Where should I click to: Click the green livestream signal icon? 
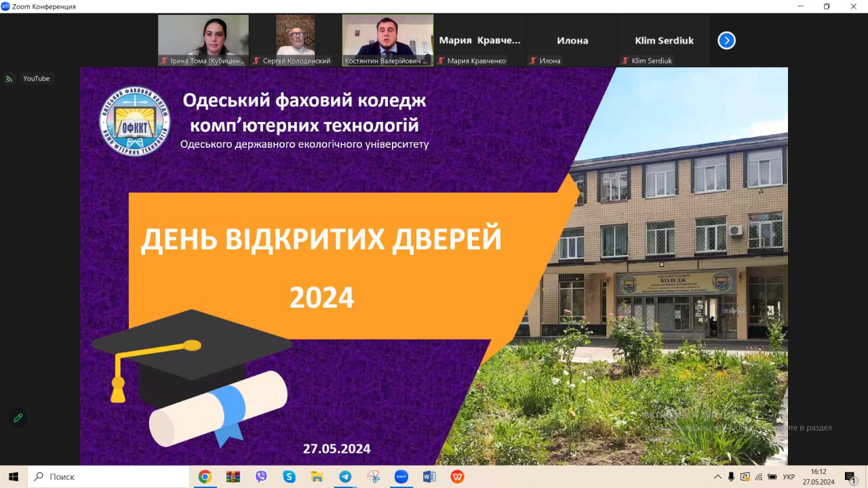pos(9,79)
